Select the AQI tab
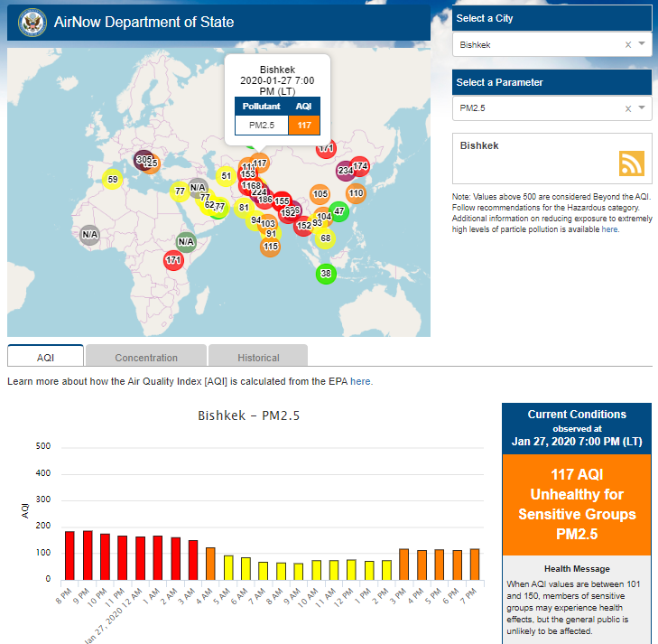 45,357
